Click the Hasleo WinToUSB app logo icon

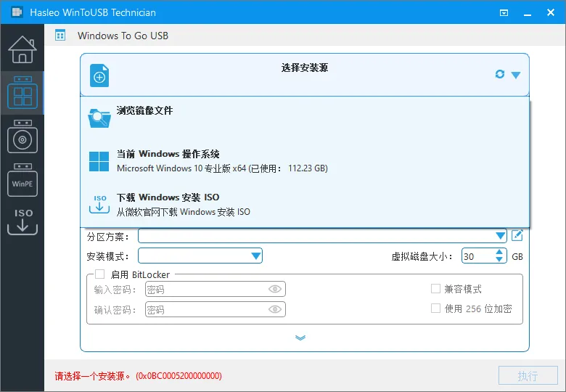[x=17, y=12]
